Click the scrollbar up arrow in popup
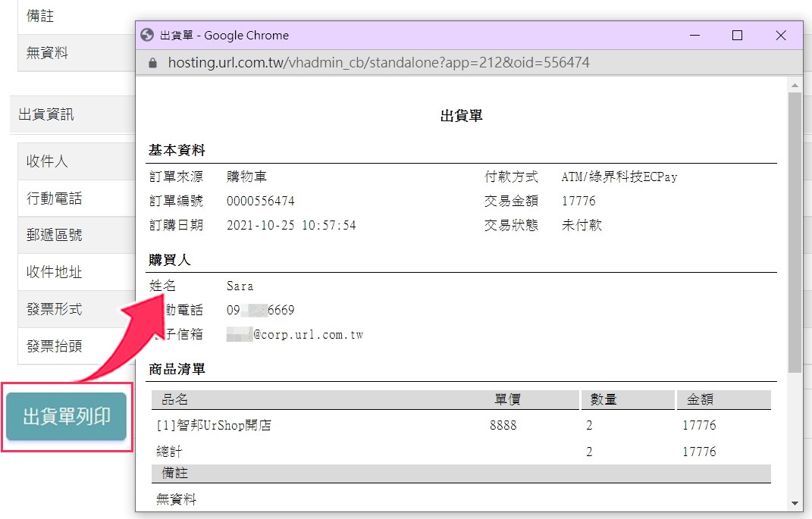The image size is (812, 519). click(795, 86)
